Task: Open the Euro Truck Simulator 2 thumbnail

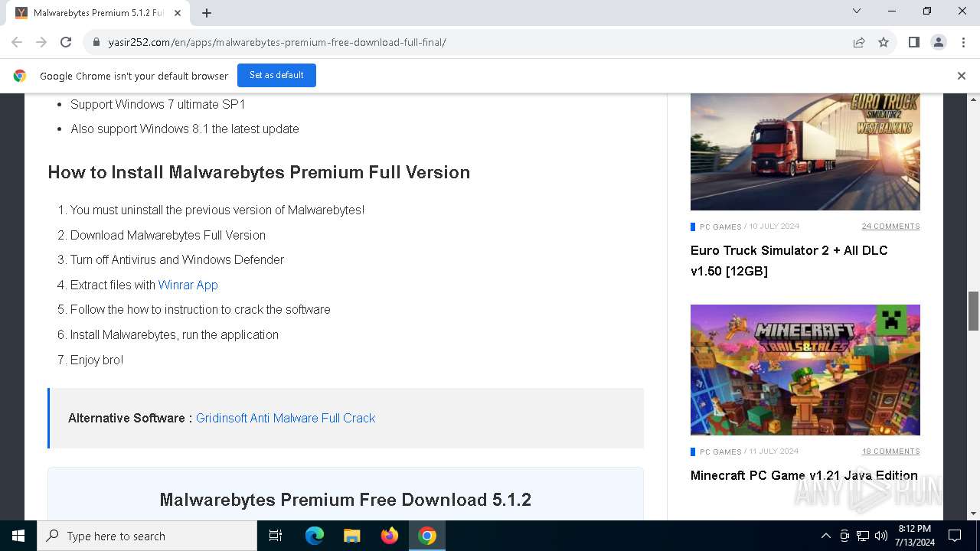Action: pos(805,152)
